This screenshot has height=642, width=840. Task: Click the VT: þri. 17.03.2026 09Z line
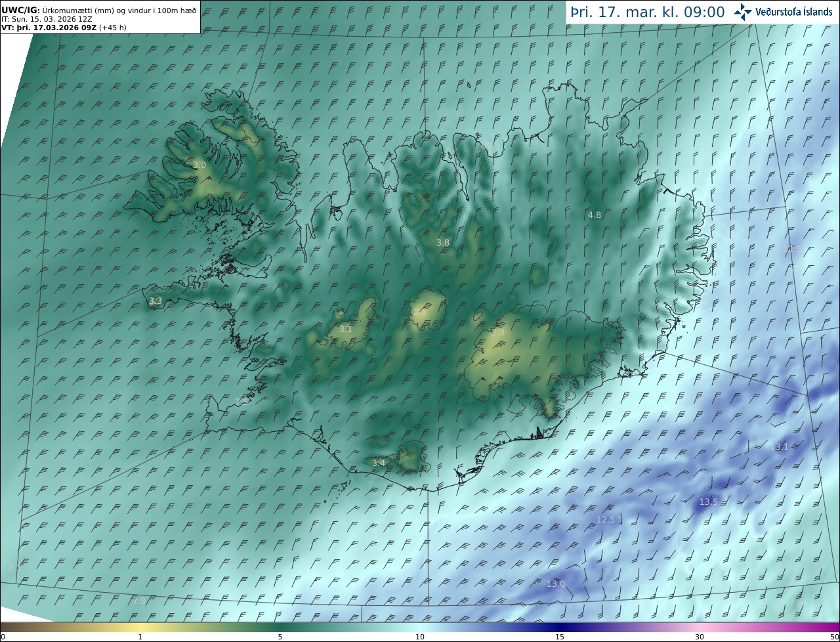[64, 28]
